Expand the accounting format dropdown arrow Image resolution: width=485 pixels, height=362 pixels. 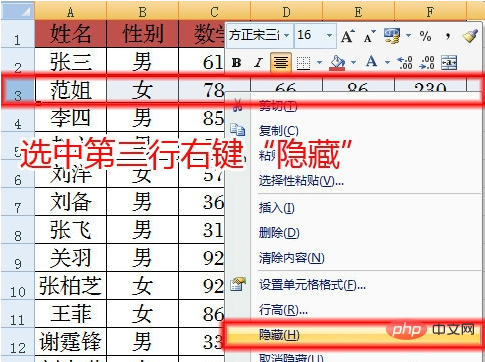[x=408, y=35]
